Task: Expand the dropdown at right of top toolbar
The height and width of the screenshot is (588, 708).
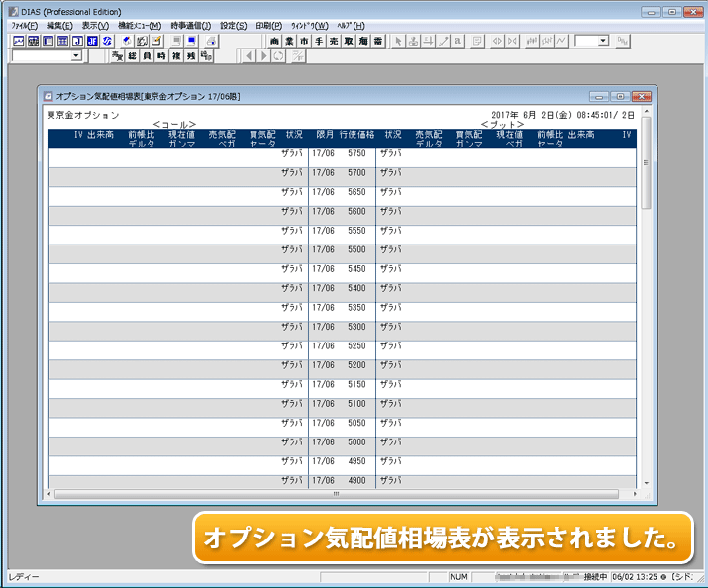Action: click(603, 41)
